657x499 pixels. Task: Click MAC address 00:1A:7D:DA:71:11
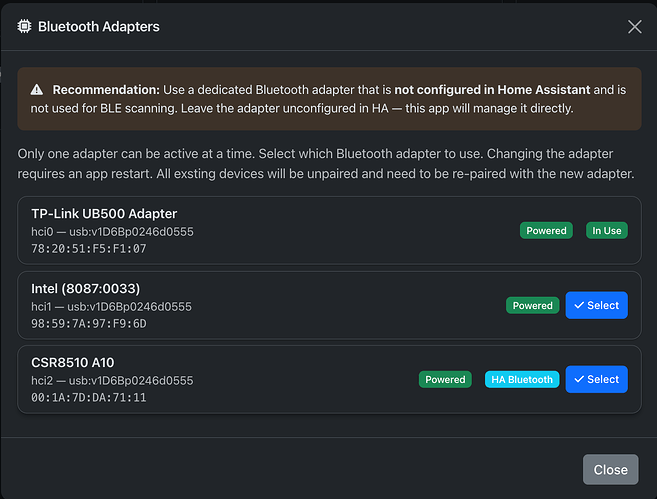(x=89, y=398)
